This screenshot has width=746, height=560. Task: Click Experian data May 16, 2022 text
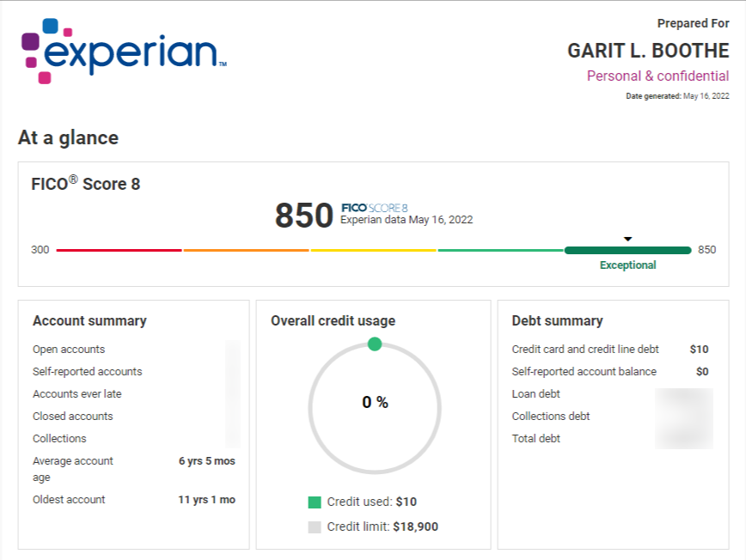click(x=407, y=220)
